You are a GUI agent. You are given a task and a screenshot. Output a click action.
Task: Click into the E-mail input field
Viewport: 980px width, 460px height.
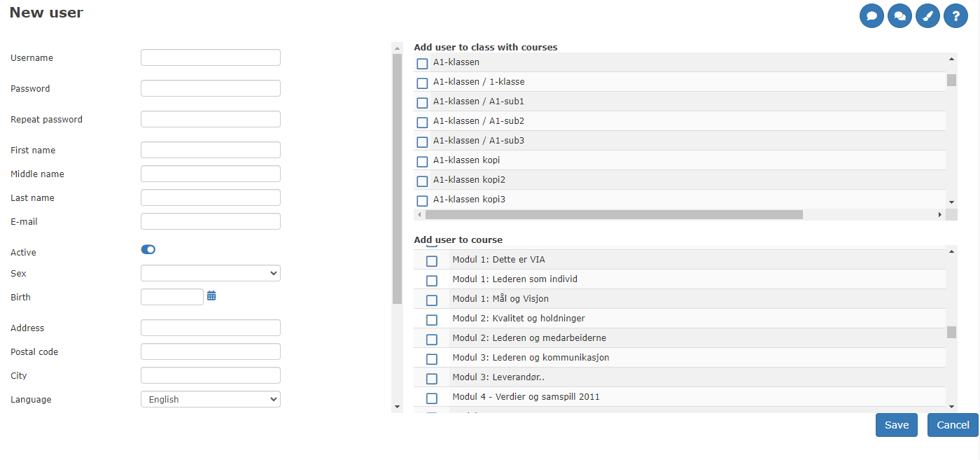pos(210,221)
